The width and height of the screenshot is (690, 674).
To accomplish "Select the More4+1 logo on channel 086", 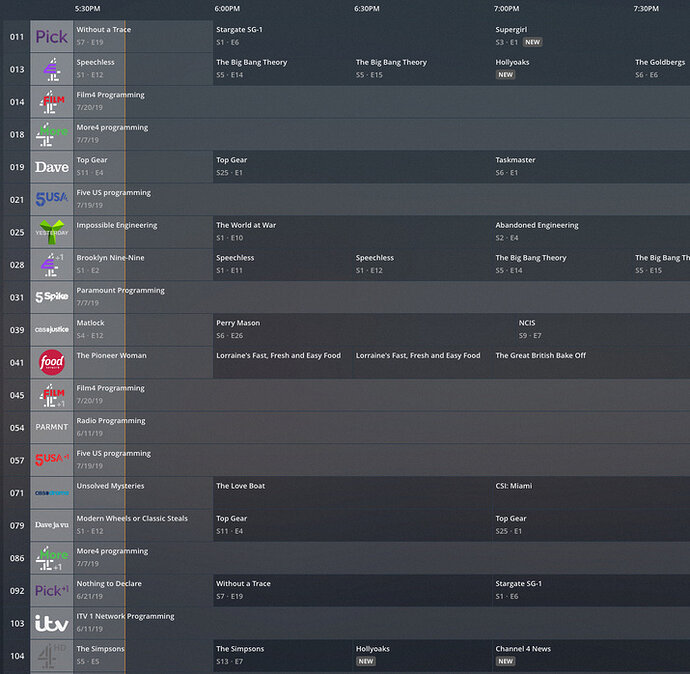I will pos(51,557).
